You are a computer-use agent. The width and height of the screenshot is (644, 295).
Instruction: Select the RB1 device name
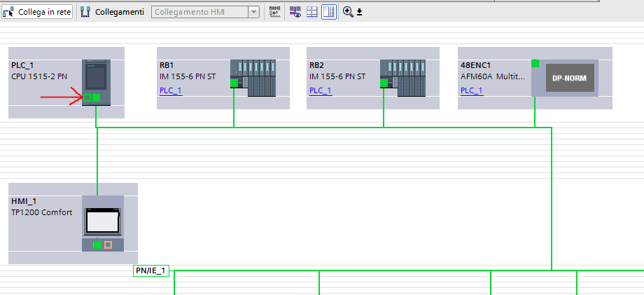(x=167, y=66)
